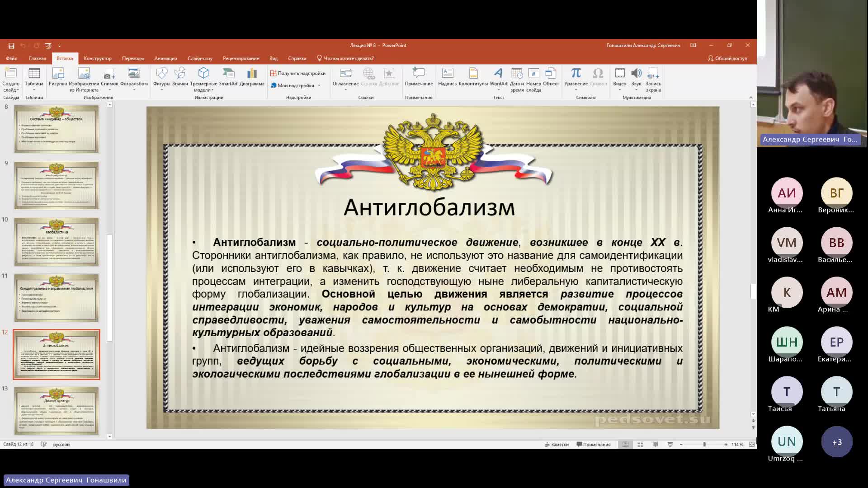Click the spell check status icon
This screenshot has width=868, height=488.
(x=44, y=445)
